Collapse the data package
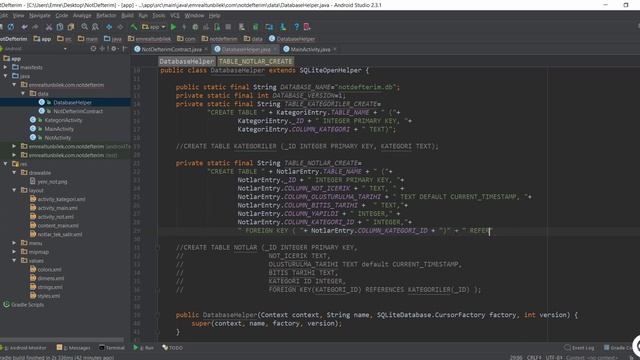Image resolution: width=640 pixels, height=360 pixels. tap(23, 94)
